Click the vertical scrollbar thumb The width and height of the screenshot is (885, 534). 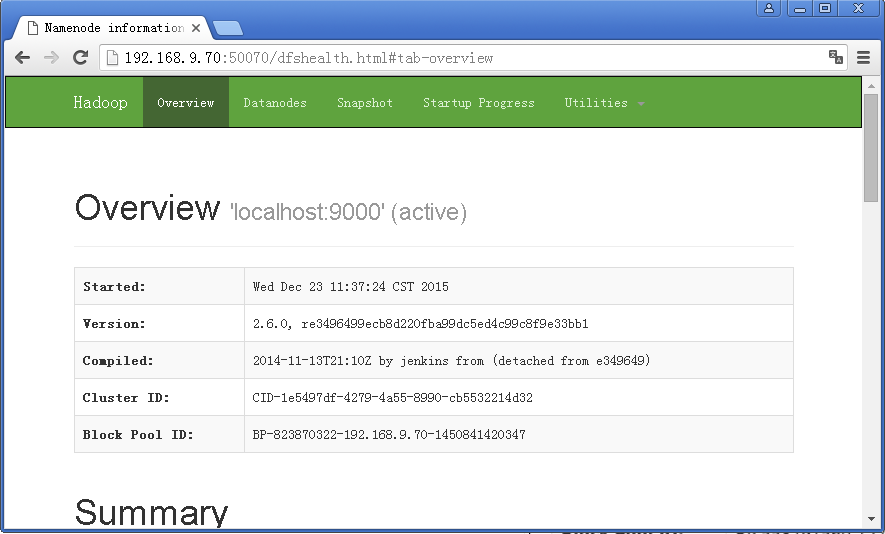871,148
